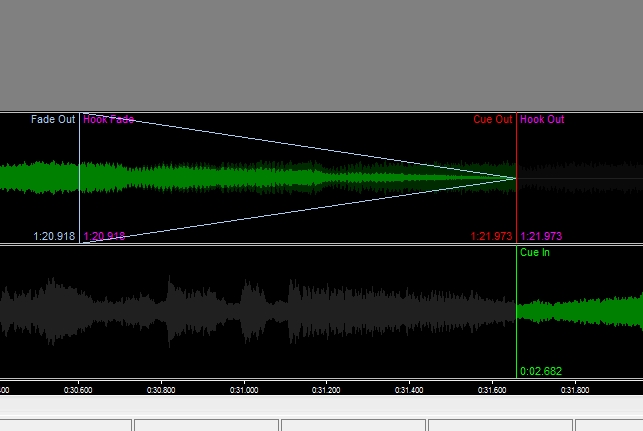Click the 0:31.000 timeline ruler mark

pos(244,389)
